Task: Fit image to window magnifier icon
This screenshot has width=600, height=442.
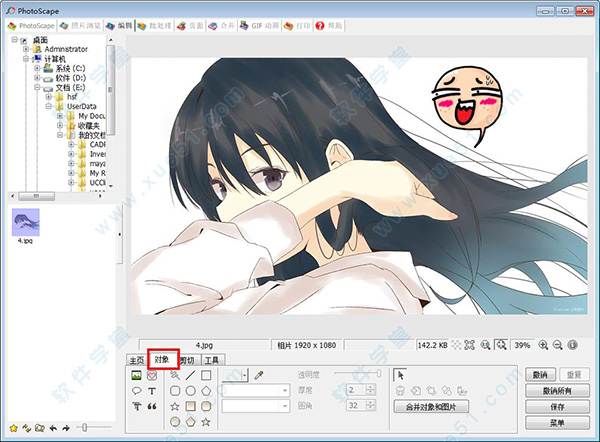Action: click(501, 345)
